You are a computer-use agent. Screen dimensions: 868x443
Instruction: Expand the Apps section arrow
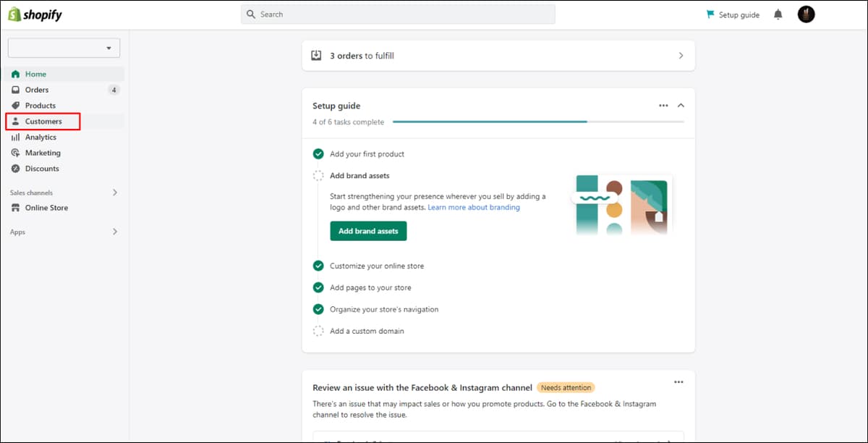coord(114,232)
